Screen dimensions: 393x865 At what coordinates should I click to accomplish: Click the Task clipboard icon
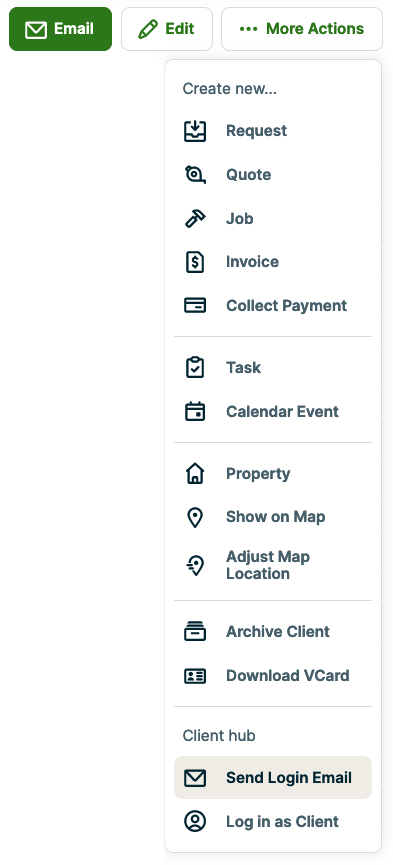pos(195,367)
